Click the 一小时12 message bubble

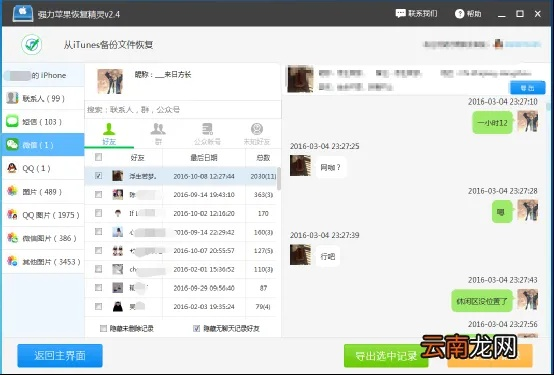[x=492, y=123]
